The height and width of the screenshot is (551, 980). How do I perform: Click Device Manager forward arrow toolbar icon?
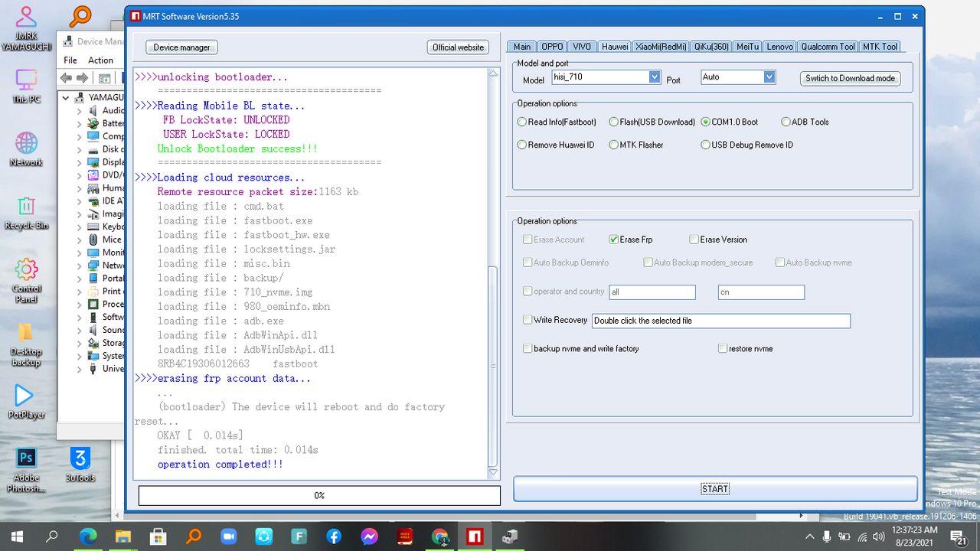[x=81, y=78]
